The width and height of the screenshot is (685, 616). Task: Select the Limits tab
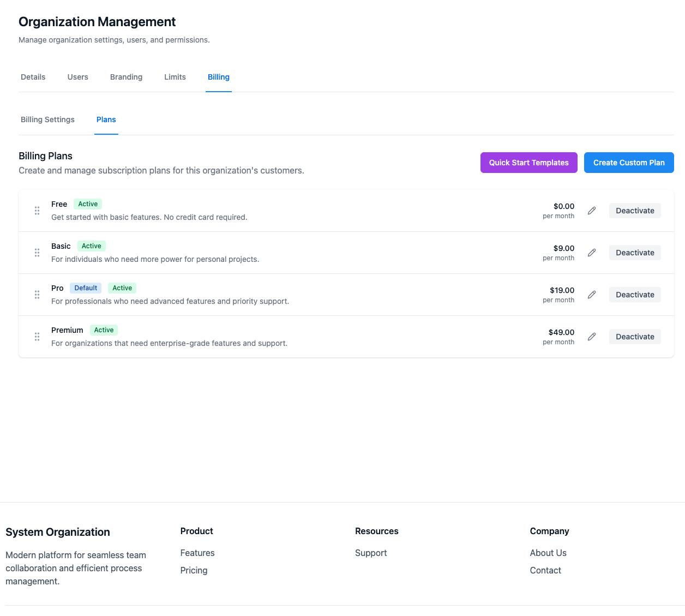coord(175,77)
